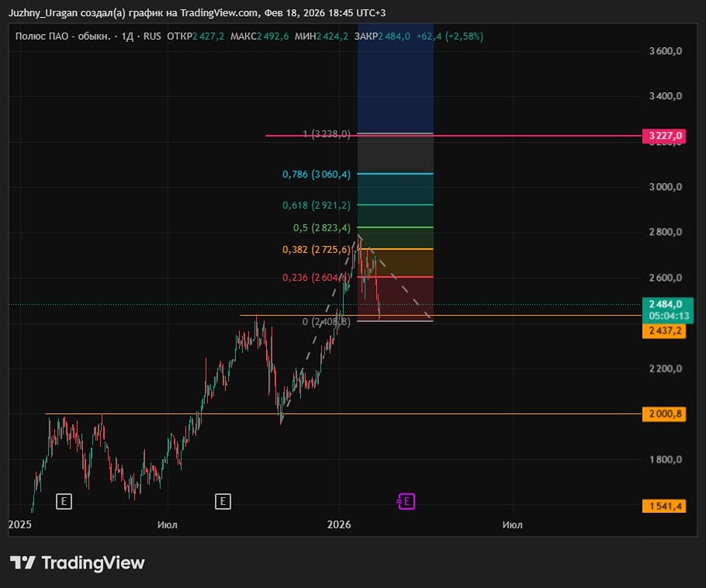Click the TradingView logo
The height and width of the screenshot is (588, 706).
pos(78,562)
